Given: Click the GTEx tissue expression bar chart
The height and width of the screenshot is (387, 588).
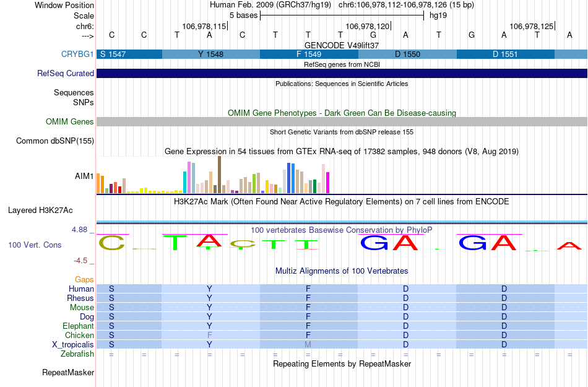Looking at the screenshot, I should 213,175.
